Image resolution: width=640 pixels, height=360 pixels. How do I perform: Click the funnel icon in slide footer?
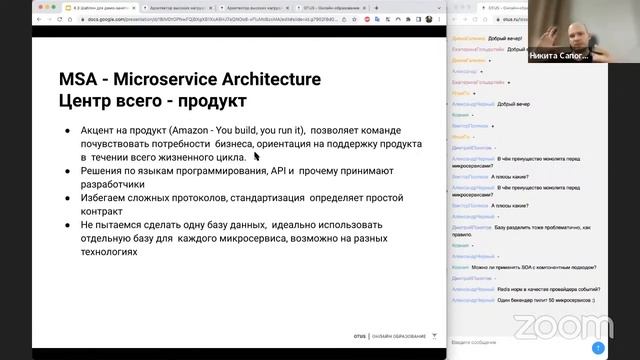pyautogui.click(x=434, y=336)
